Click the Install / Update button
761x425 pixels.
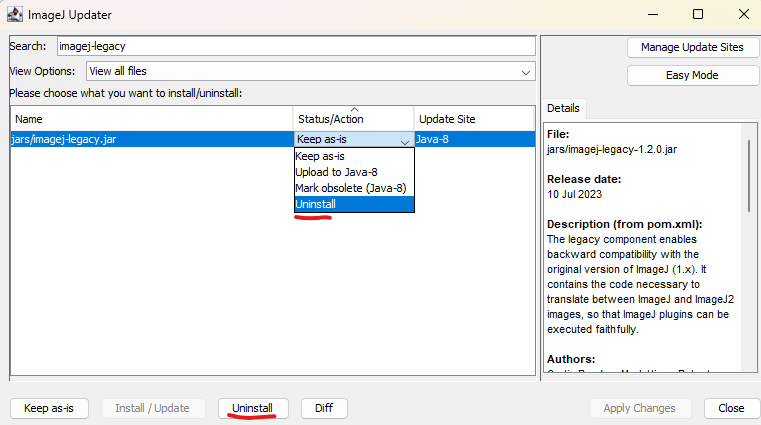click(152, 408)
